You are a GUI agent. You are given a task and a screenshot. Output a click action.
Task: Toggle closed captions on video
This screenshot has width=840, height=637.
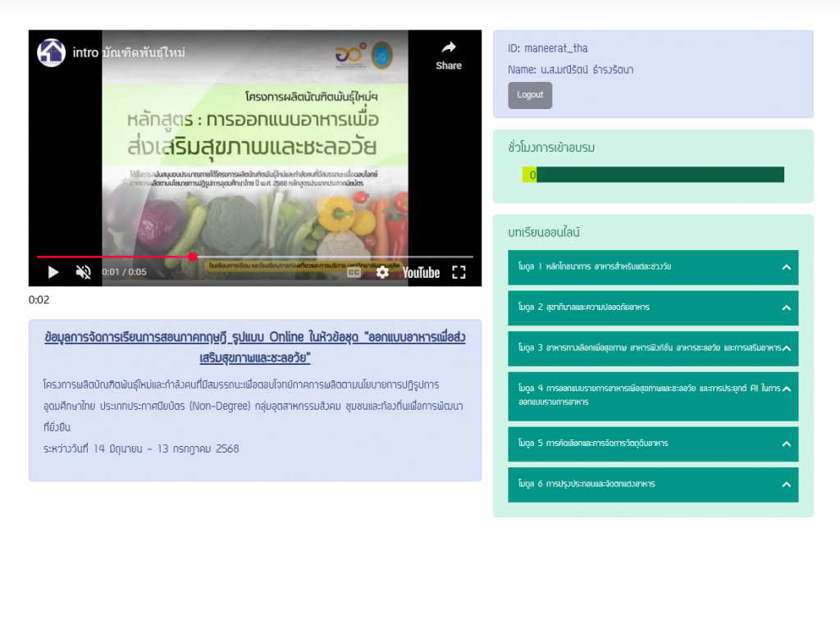(x=354, y=272)
